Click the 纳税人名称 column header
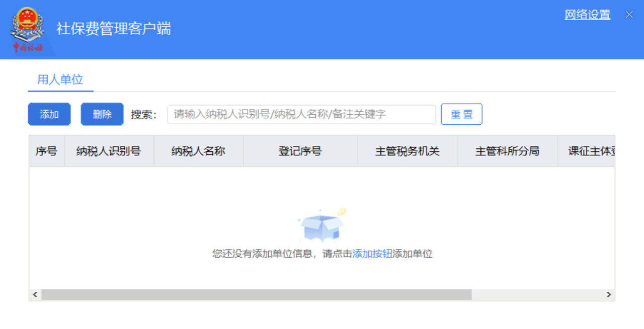This screenshot has height=329, width=644. [x=198, y=151]
